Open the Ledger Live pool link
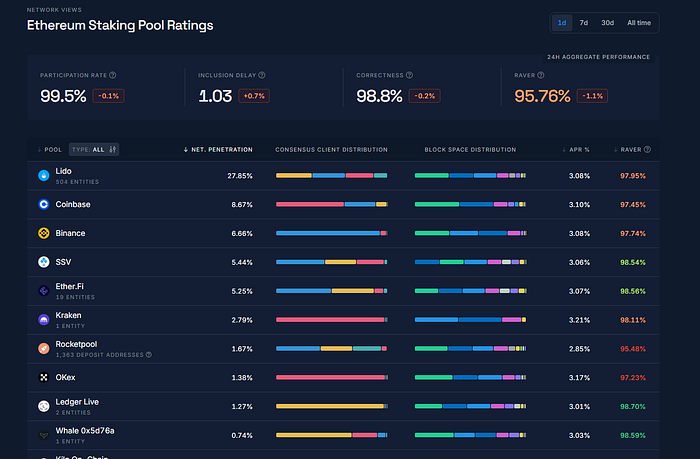This screenshot has width=700, height=459. point(77,402)
